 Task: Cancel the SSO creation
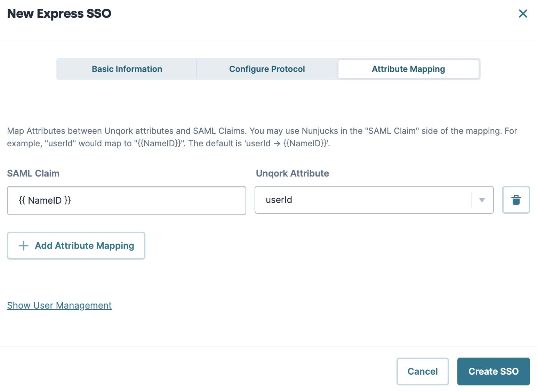(423, 371)
